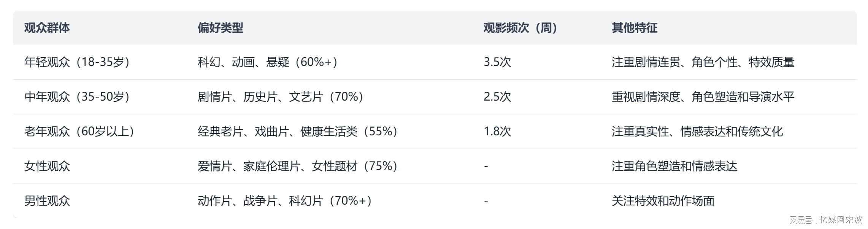Click the 亿媒网宋波 watermark text

pos(841,220)
